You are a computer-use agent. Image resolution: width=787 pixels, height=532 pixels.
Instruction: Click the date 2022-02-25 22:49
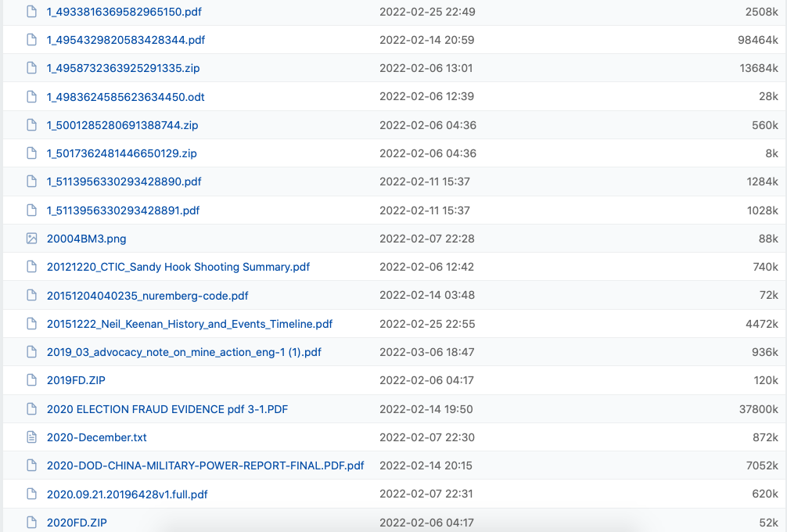tap(427, 12)
